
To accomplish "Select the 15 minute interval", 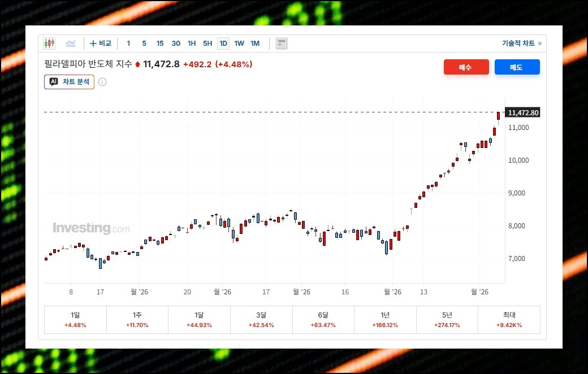I will click(x=160, y=44).
